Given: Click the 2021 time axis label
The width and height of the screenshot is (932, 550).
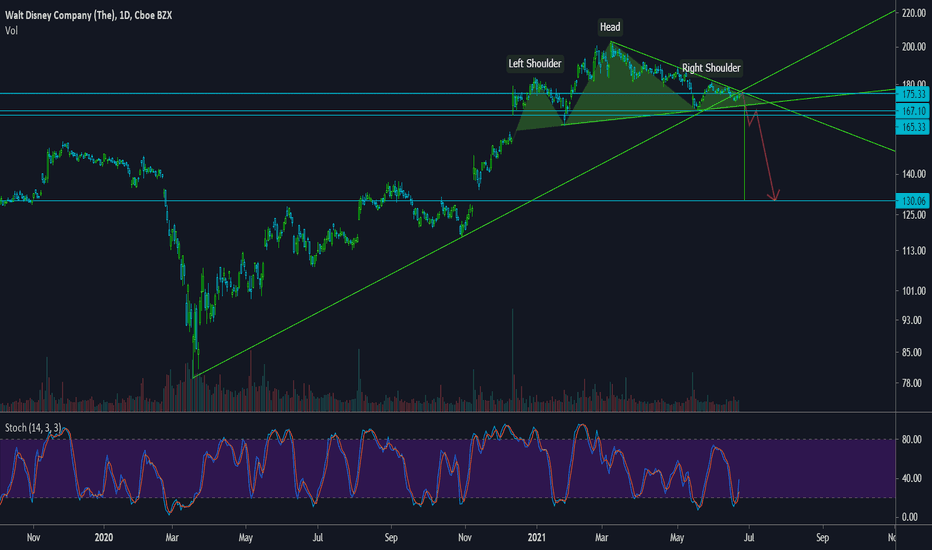Looking at the screenshot, I should click(x=537, y=538).
